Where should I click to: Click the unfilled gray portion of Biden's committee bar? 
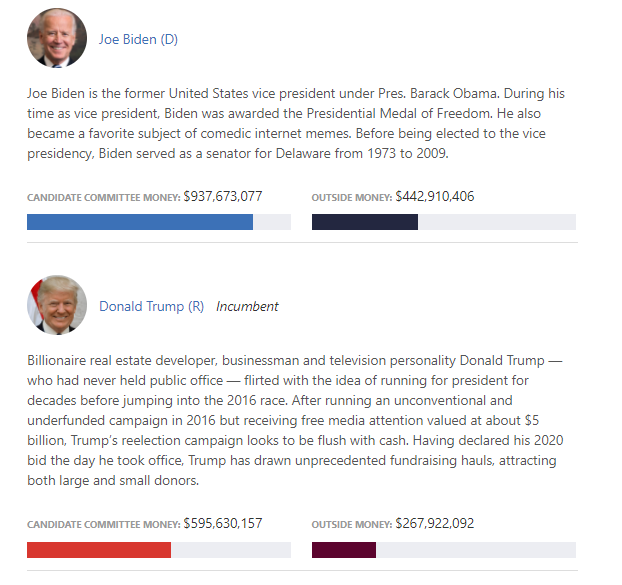272,222
